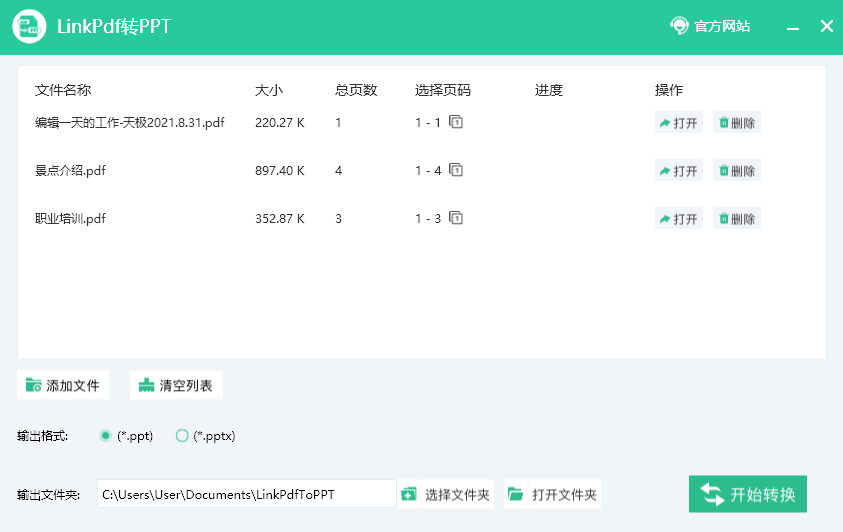Click the LinkPdf app logo icon

[x=29, y=26]
